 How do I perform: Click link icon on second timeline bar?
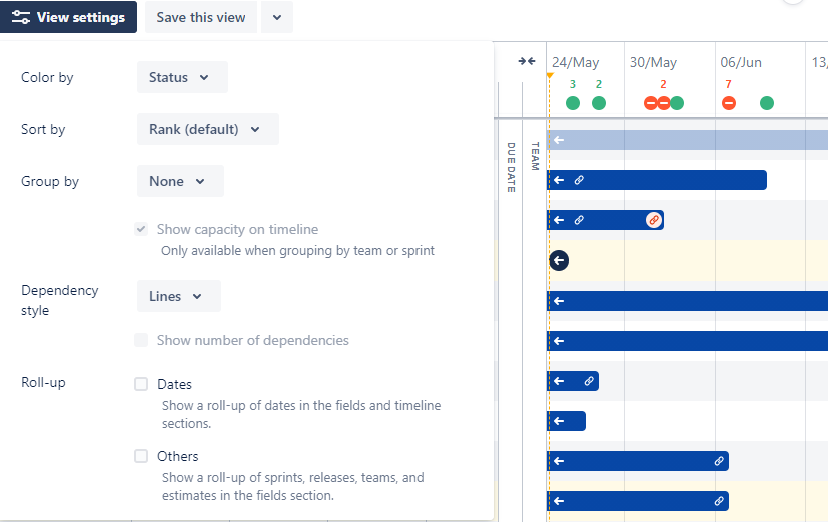(579, 180)
